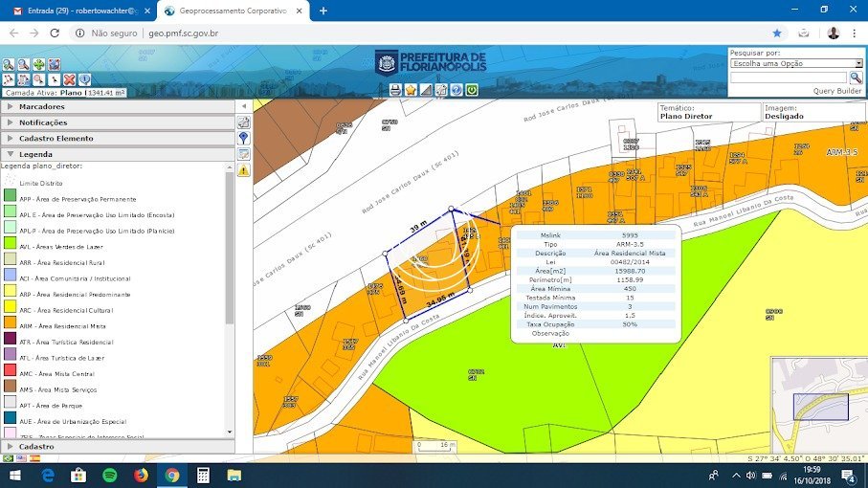Activate the blue info identify tool
Image resolution: width=868 pixels, height=488 pixels.
pyautogui.click(x=84, y=79)
